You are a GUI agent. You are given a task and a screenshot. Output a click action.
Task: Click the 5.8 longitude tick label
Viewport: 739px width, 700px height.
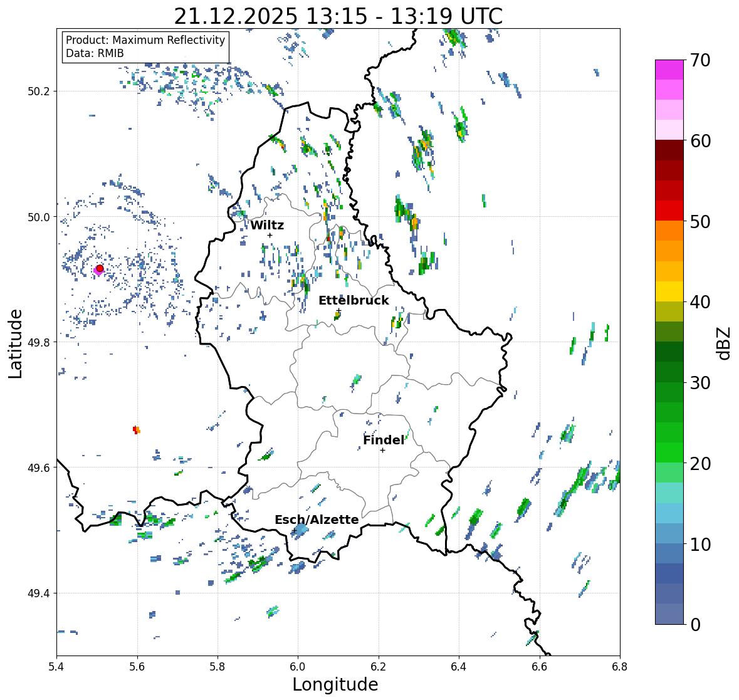pos(218,666)
